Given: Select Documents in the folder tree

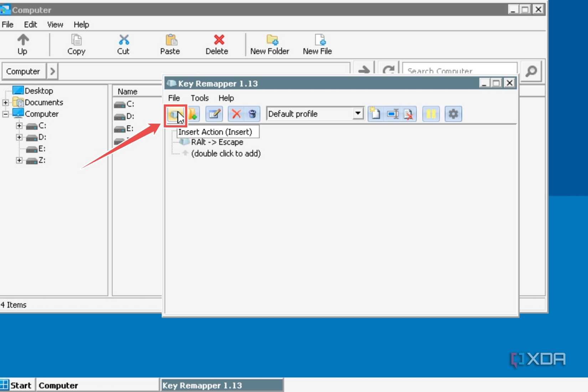Looking at the screenshot, I should pos(43,102).
